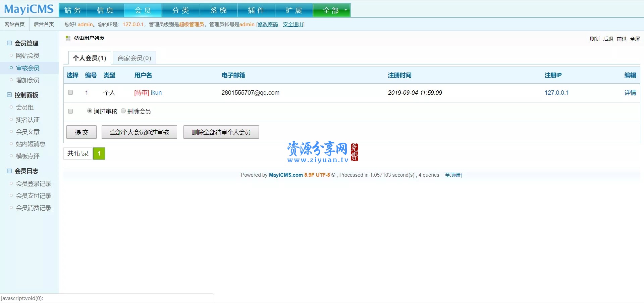This screenshot has height=303, width=644.
Task: Open the 分类 top menu
Action: 181,10
